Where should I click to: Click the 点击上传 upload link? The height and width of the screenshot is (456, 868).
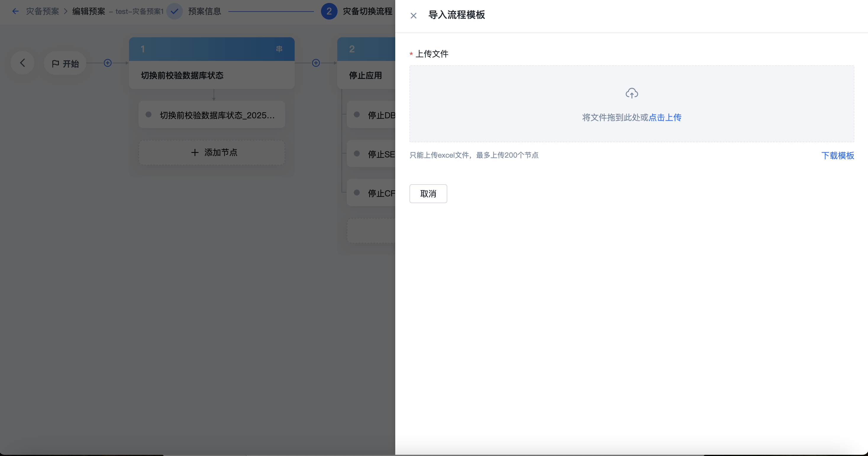665,117
